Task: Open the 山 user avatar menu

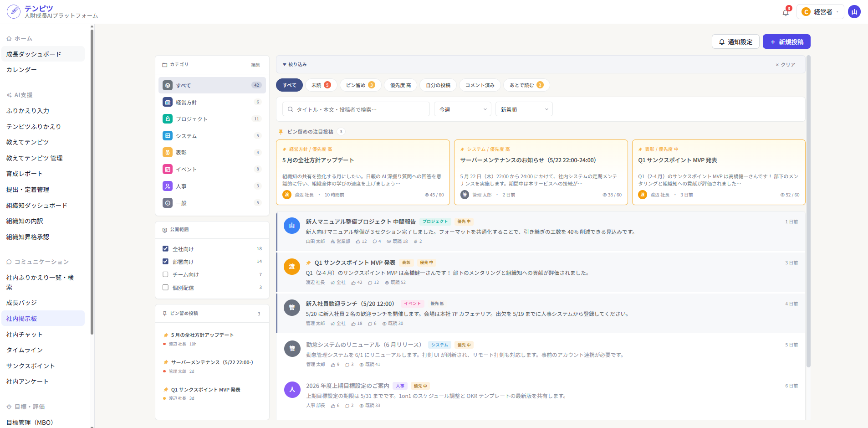Action: 854,12
